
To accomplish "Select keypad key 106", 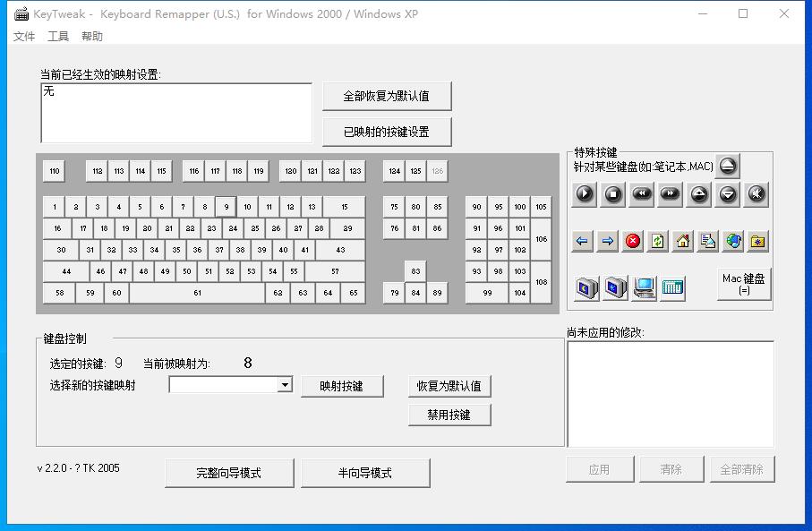I will [x=541, y=239].
